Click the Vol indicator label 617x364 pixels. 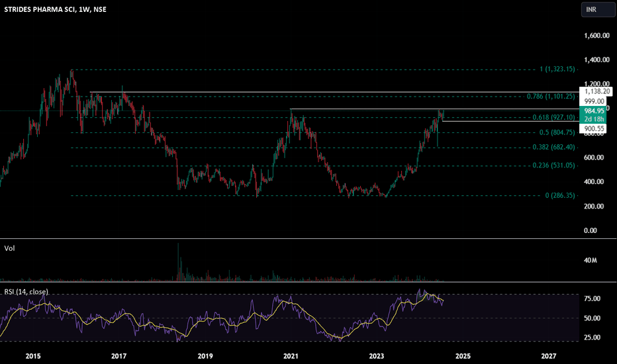tap(9, 248)
